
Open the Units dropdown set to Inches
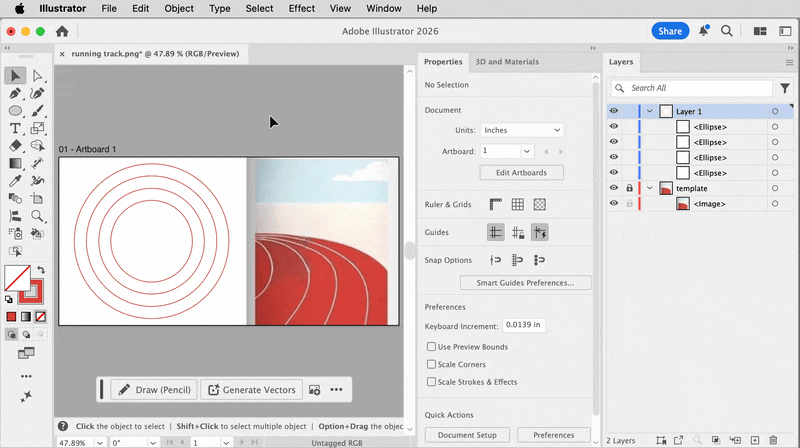click(521, 130)
